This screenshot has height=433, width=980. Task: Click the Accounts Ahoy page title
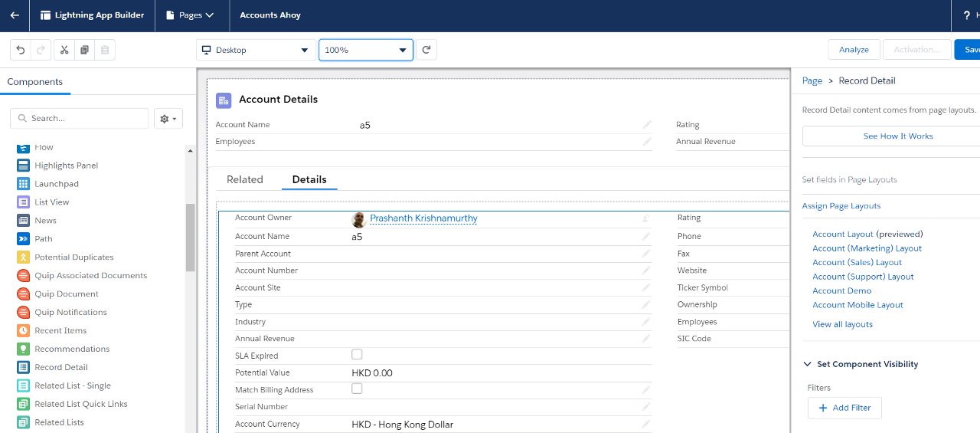[270, 15]
